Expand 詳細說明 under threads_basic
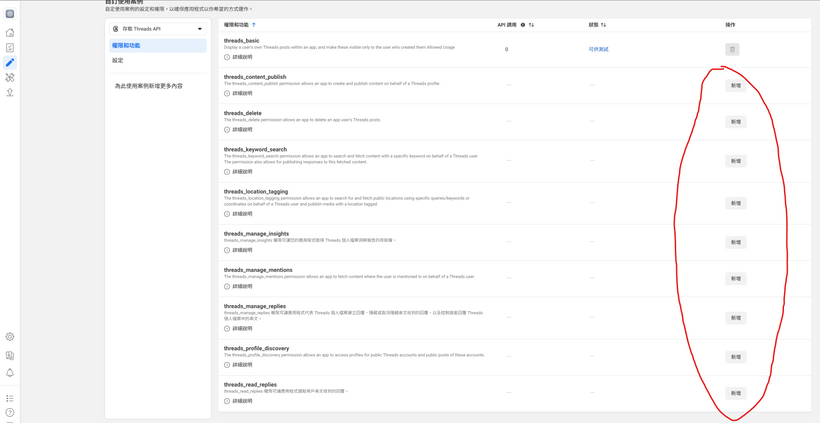This screenshot has width=820, height=423. pos(241,57)
